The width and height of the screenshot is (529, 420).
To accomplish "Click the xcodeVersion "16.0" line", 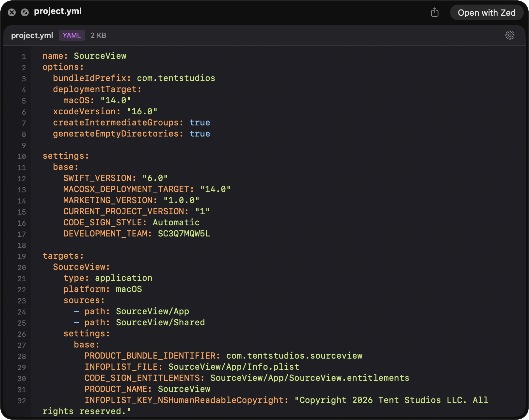I will [x=105, y=111].
